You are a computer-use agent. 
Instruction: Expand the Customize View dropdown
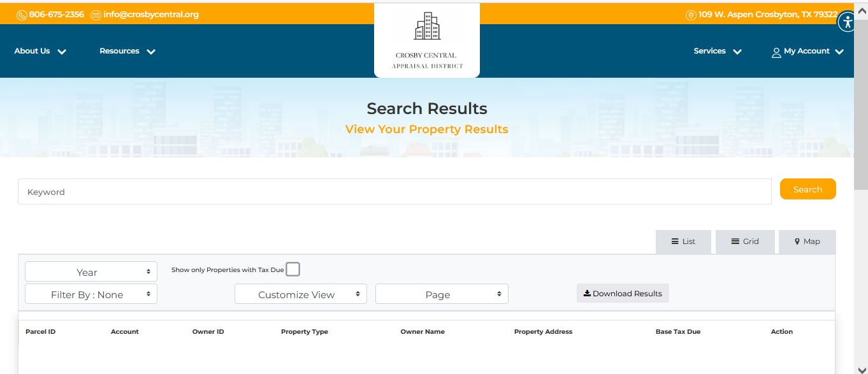click(301, 294)
